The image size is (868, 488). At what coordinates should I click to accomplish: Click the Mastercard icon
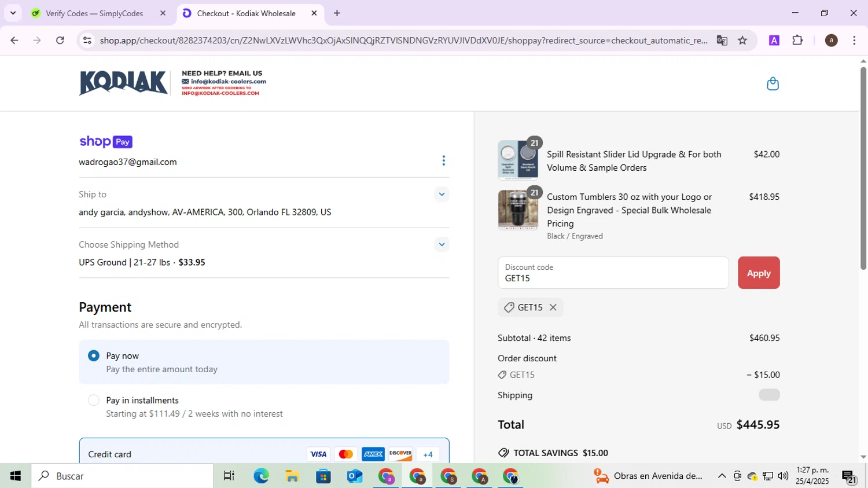(x=346, y=454)
